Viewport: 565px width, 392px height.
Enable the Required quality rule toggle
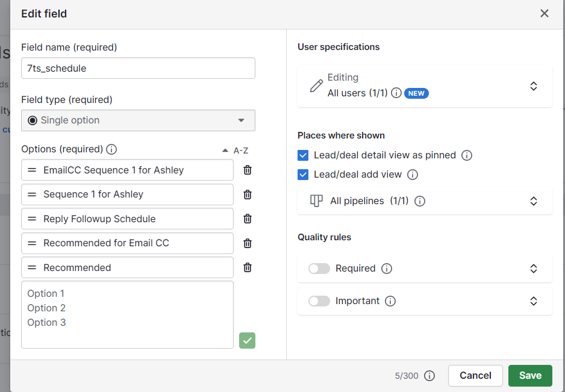coord(319,269)
